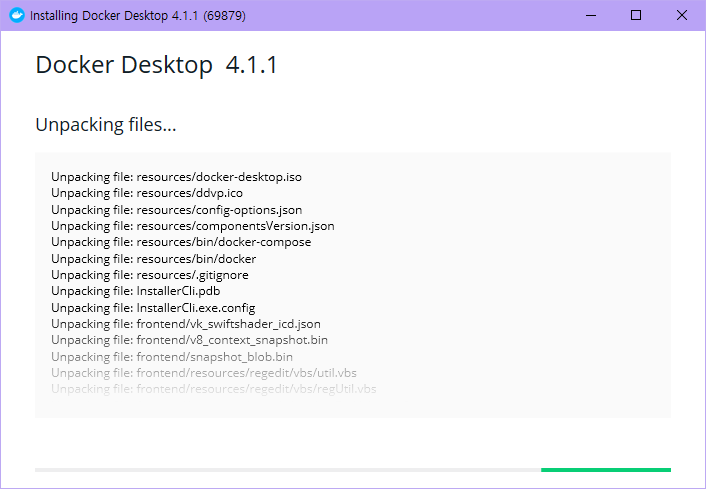Select the resources/ddvp.ico log entry
The width and height of the screenshot is (706, 489).
tap(147, 193)
